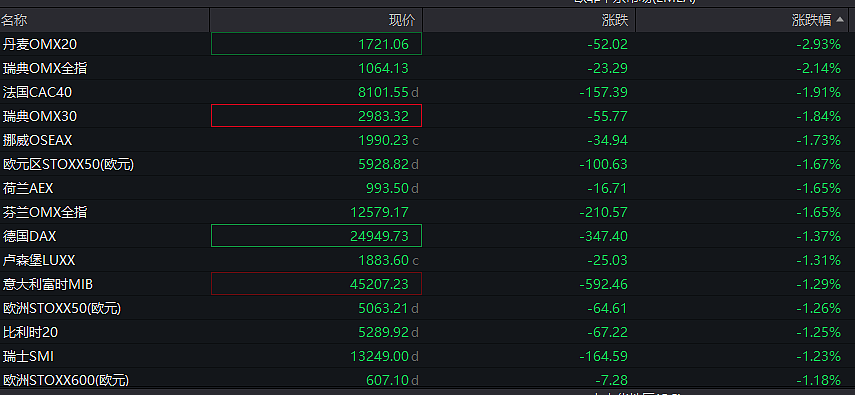Select the 瑞典OMX30 row name

click(x=40, y=116)
